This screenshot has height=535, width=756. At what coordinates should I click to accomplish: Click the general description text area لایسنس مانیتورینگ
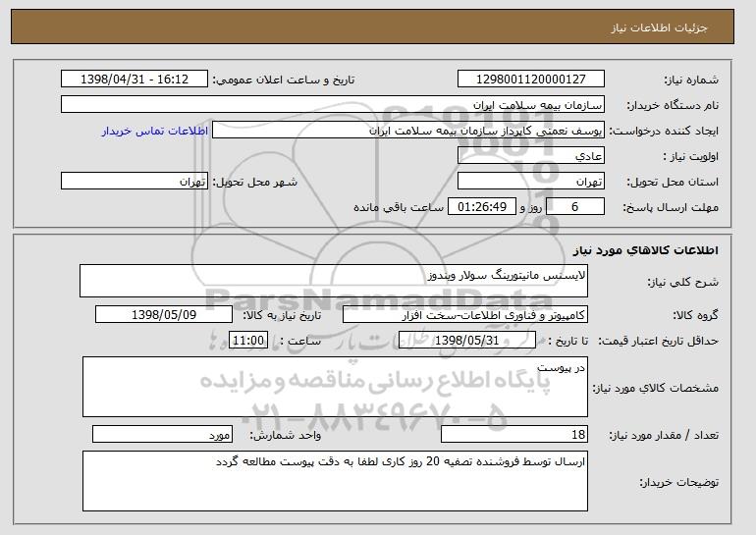pyautogui.click(x=334, y=281)
